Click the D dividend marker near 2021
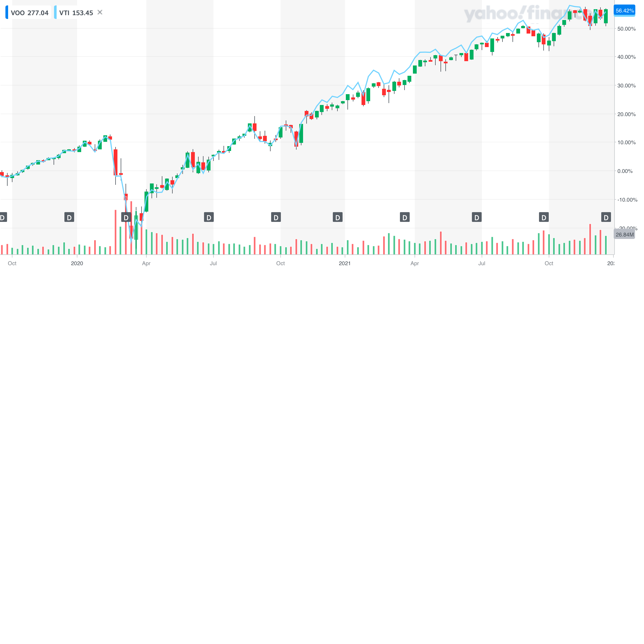 (337, 217)
